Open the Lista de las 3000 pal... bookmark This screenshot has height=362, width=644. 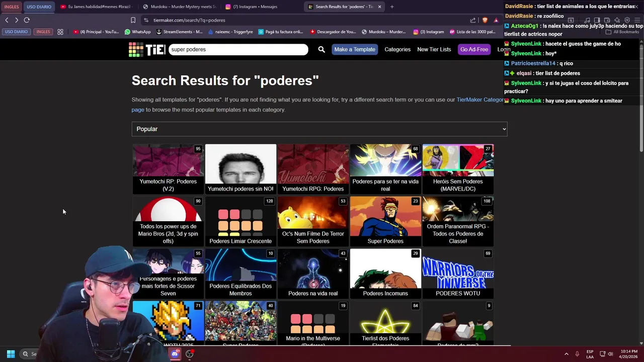tap(472, 32)
